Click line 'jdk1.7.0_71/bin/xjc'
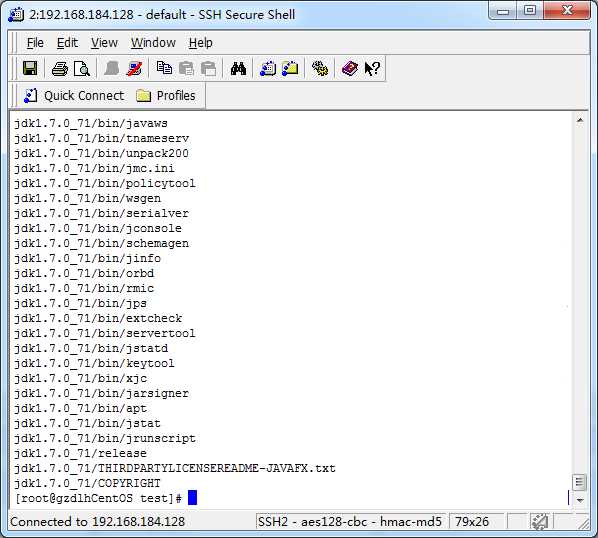Image resolution: width=598 pixels, height=538 pixels. (80, 378)
